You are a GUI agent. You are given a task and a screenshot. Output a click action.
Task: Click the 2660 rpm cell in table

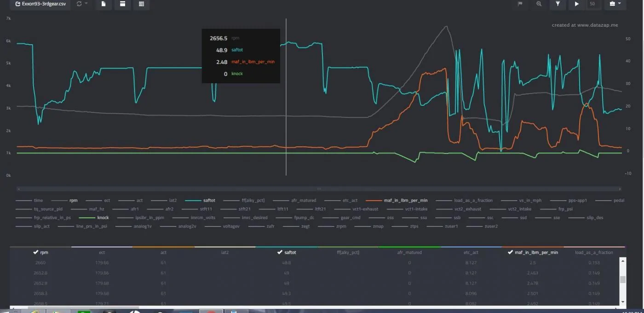pos(41,263)
